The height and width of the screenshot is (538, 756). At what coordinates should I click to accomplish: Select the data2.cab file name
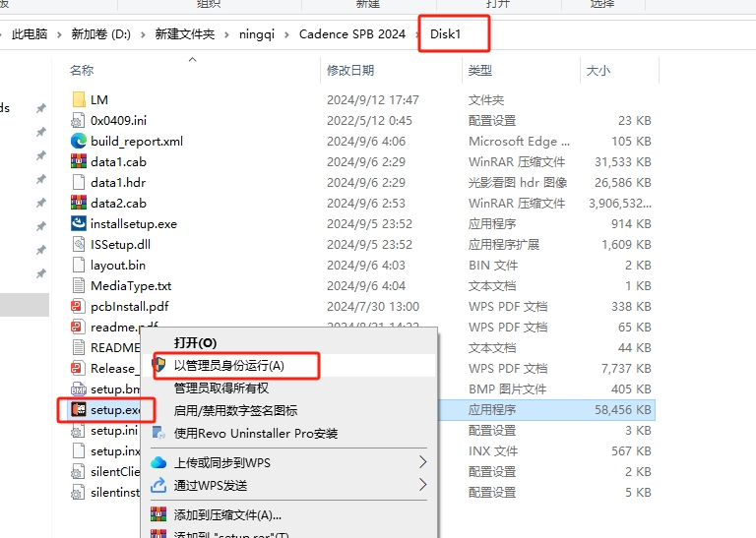[x=118, y=204]
